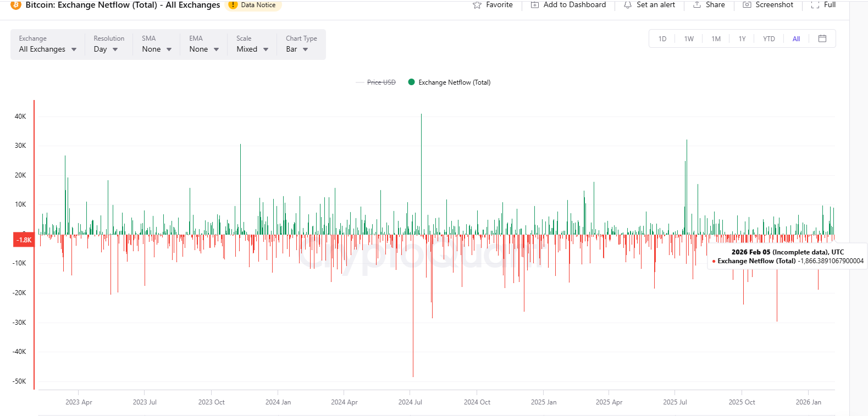The width and height of the screenshot is (868, 416).
Task: Open the Chart Type dropdown set to Bar
Action: pos(297,49)
